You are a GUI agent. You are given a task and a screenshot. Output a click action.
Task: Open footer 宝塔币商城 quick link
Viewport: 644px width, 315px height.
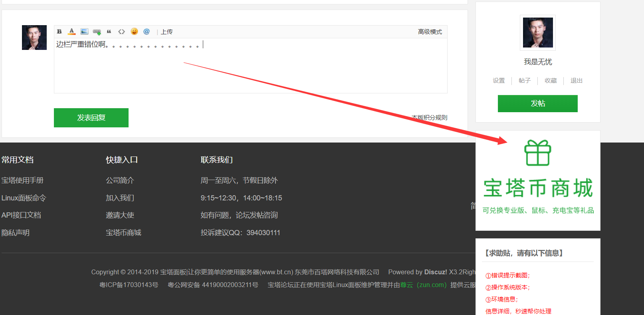tap(123, 233)
